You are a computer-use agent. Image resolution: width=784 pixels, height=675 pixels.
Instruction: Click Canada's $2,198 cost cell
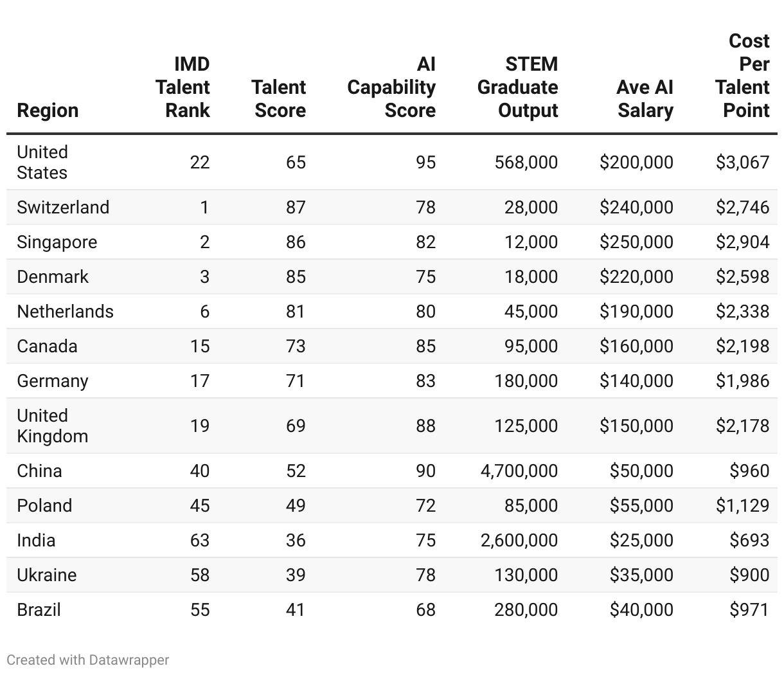coord(742,346)
